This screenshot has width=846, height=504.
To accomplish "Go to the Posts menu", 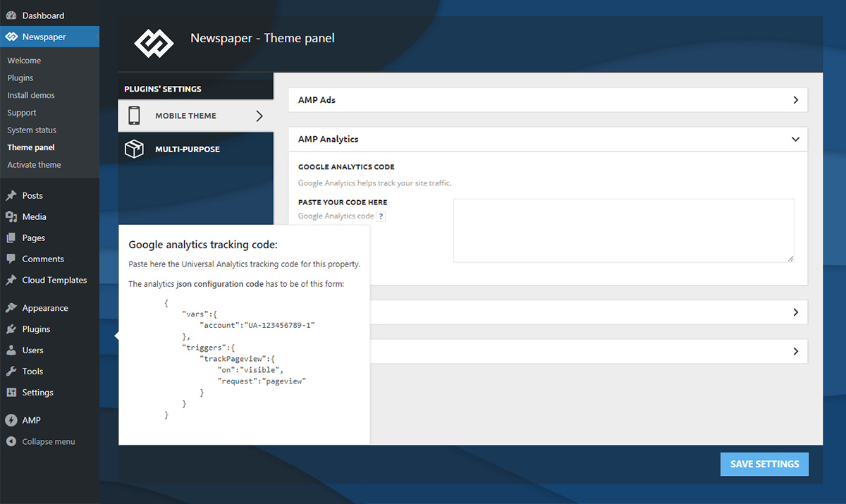I will [x=49, y=196].
